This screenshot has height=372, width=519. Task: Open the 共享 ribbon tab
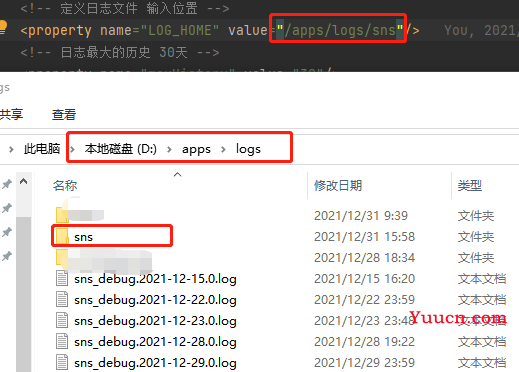coord(11,114)
